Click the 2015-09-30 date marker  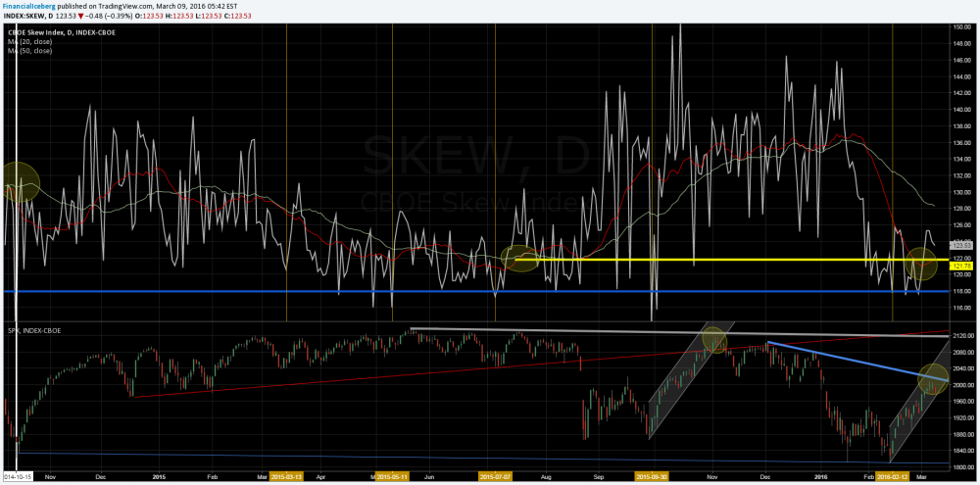point(652,476)
